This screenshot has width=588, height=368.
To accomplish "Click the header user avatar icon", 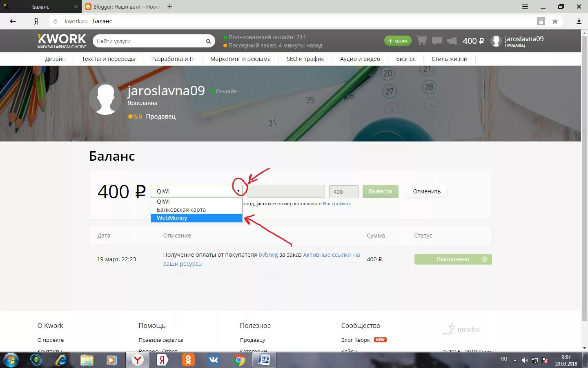I will [x=496, y=41].
